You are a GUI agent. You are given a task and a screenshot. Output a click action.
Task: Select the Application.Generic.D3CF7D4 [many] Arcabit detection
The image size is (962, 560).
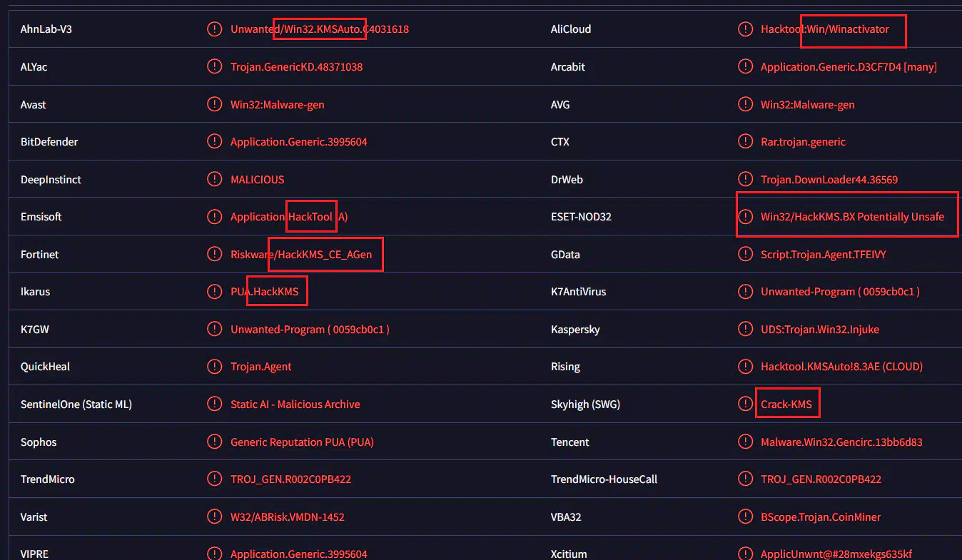[x=849, y=67]
